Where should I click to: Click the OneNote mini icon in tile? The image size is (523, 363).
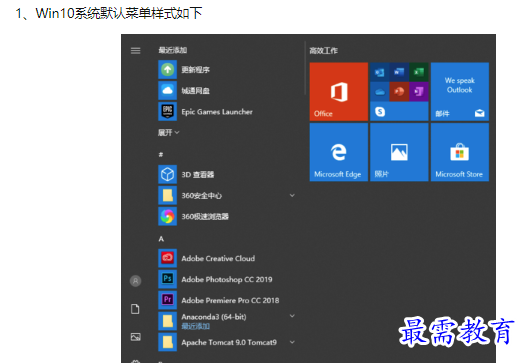pyautogui.click(x=419, y=92)
